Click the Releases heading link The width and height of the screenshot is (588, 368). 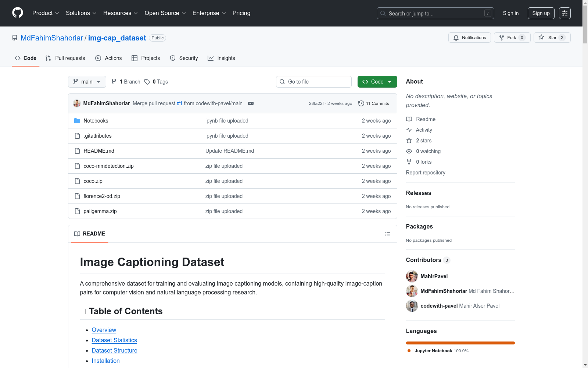pos(419,193)
